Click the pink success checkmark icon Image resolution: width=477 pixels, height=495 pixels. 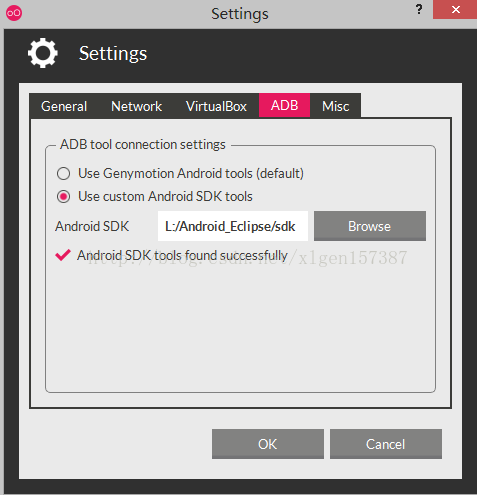click(x=63, y=255)
